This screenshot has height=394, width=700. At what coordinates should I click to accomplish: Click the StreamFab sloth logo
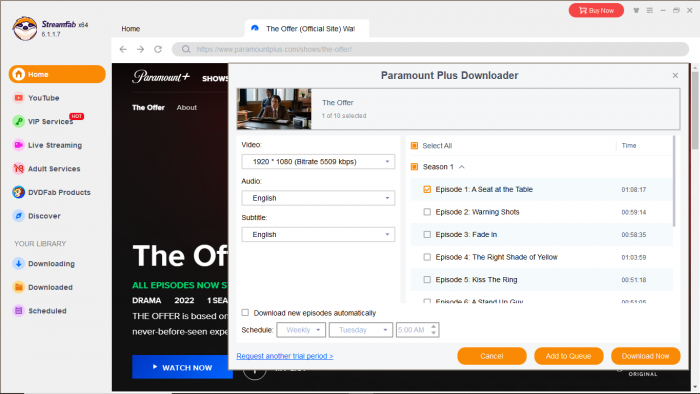[25, 29]
